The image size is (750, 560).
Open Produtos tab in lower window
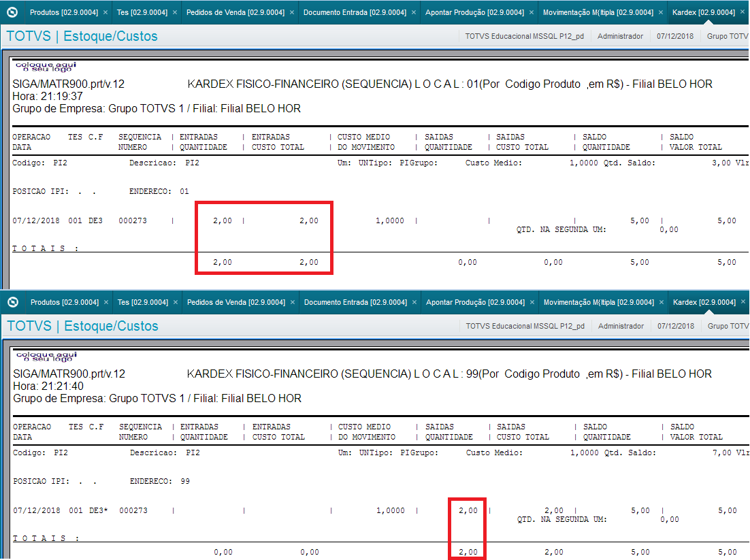point(65,302)
